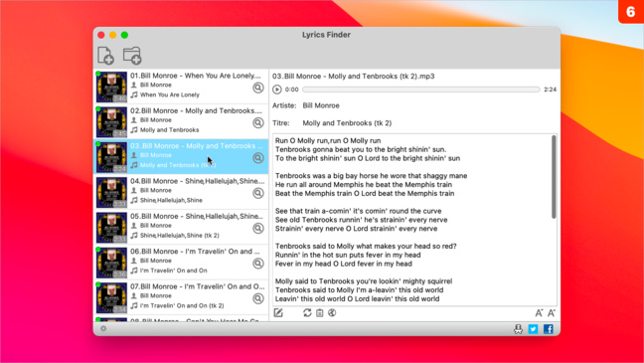Screen dimensions: 644x363
Task: Decrease lyrics font size
Action: (539, 313)
